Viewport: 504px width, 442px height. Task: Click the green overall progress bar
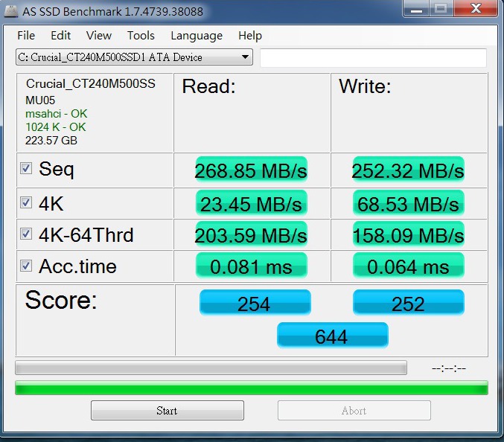pyautogui.click(x=252, y=388)
